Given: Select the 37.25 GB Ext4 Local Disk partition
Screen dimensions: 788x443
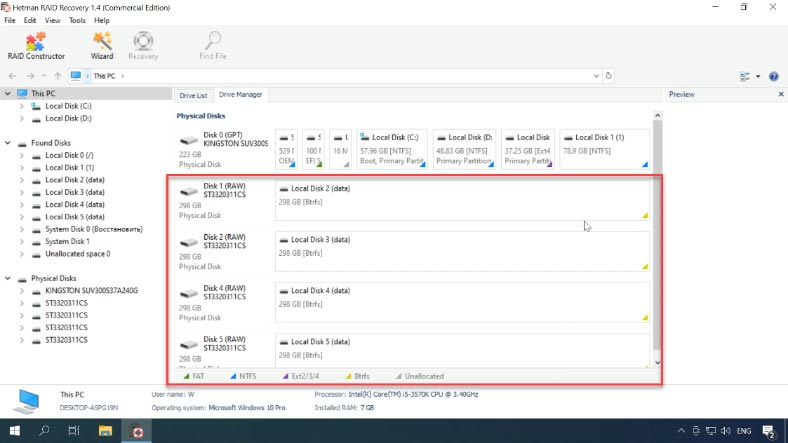Looking at the screenshot, I should 528,149.
